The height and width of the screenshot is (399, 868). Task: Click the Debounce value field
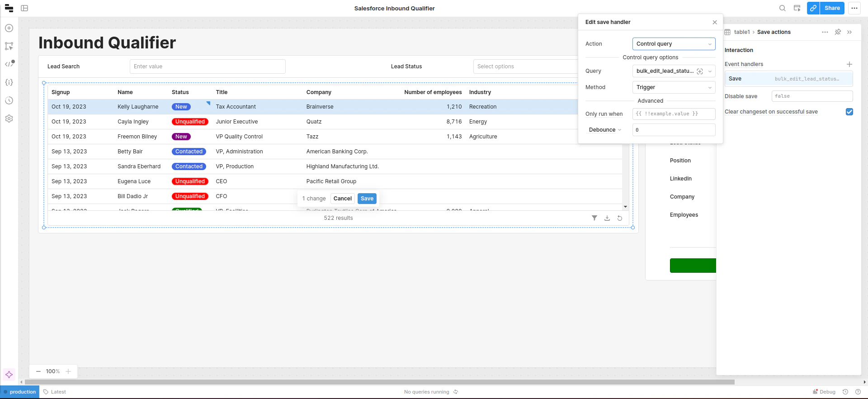(x=674, y=130)
